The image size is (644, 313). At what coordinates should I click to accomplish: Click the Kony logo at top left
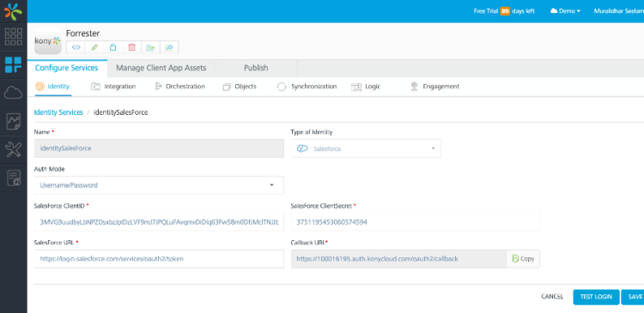pyautogui.click(x=13, y=11)
